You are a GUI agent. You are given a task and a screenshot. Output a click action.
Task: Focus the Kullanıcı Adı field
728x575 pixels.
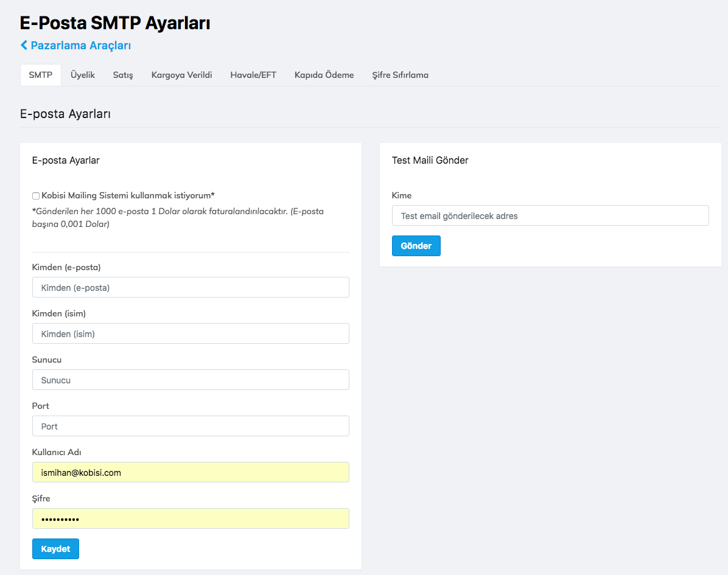191,472
